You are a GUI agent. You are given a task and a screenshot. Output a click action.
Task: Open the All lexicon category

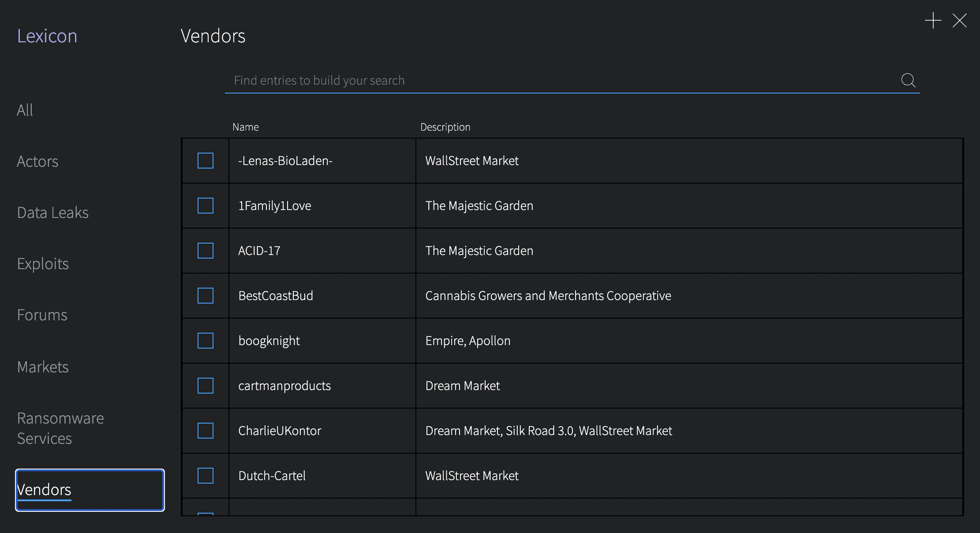[x=25, y=110]
